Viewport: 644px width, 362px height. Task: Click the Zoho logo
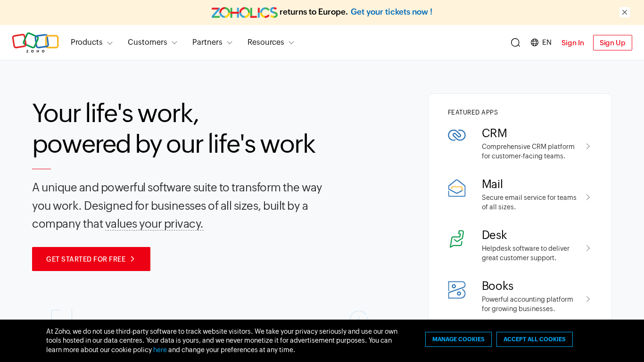[x=35, y=42]
